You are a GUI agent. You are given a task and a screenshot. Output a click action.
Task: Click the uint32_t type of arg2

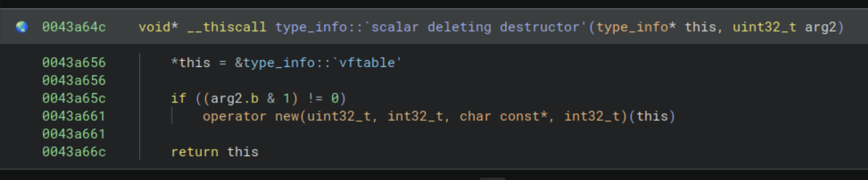tap(764, 27)
